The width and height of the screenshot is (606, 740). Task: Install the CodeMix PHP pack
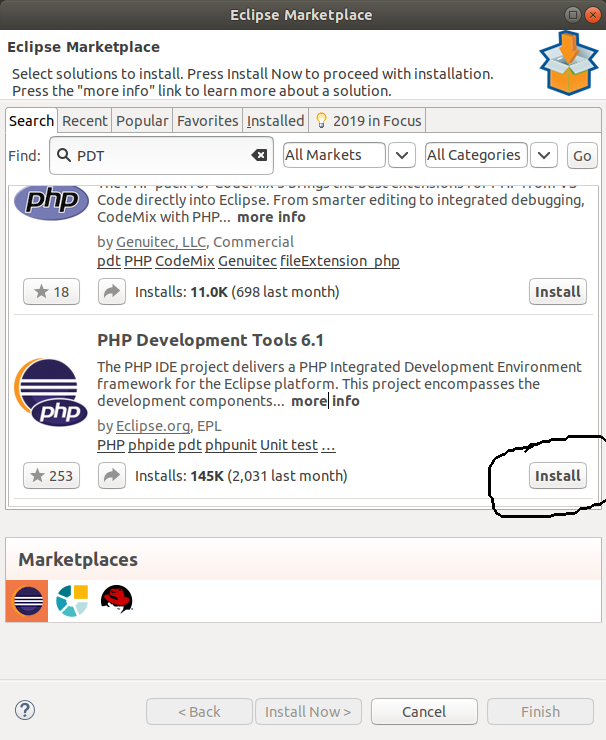click(x=558, y=292)
